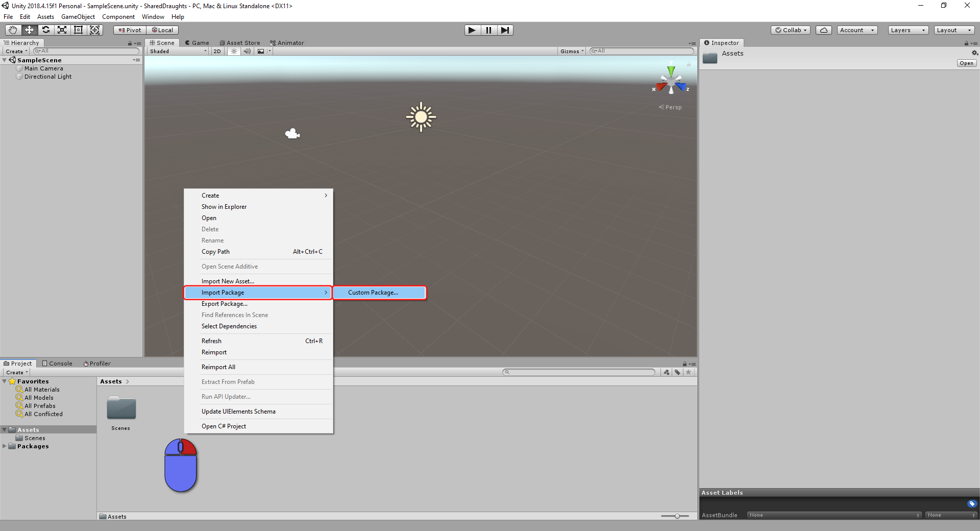Toggle 2D scene view mode
The height and width of the screenshot is (531, 980).
[x=217, y=51]
